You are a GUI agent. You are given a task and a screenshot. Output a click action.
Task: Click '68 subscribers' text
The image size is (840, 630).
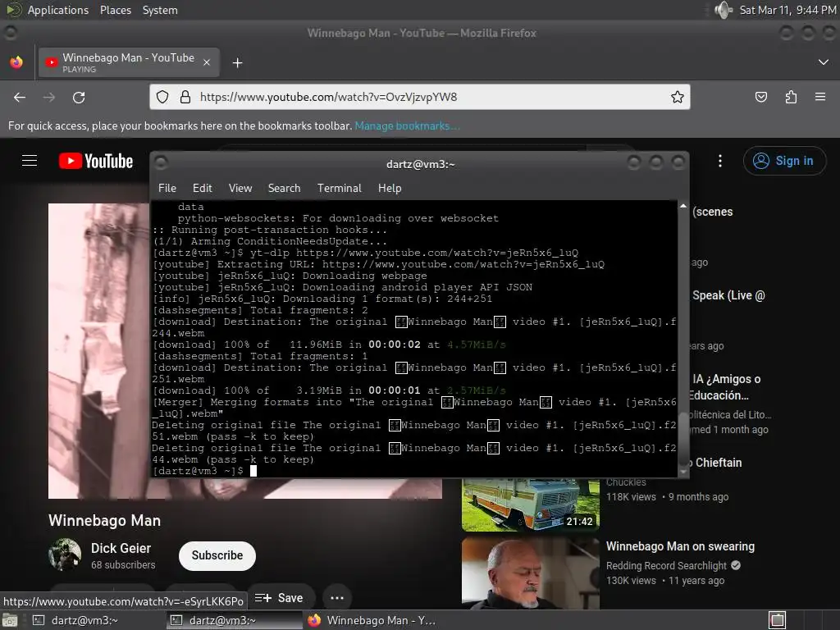123,565
